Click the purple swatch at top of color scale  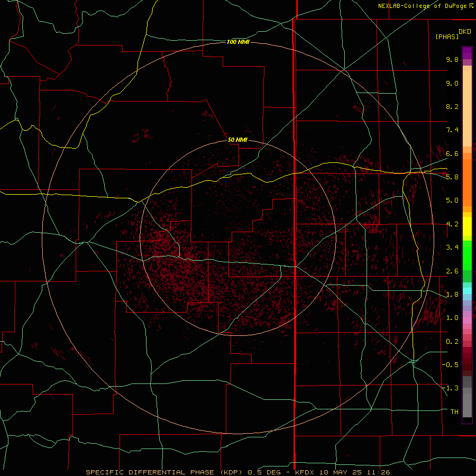pos(467,53)
